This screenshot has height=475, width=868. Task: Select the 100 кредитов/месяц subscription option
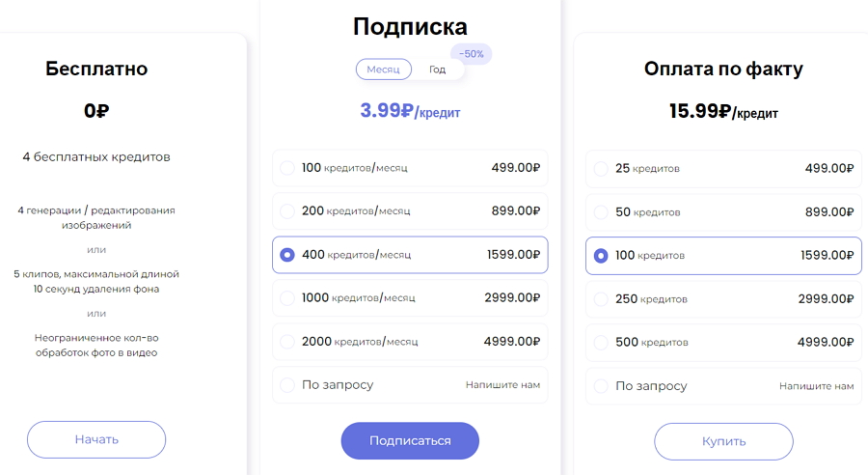coord(410,168)
